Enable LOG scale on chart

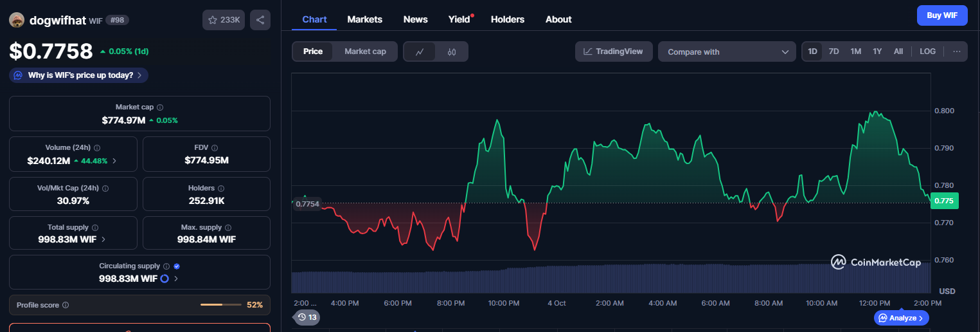(x=927, y=51)
